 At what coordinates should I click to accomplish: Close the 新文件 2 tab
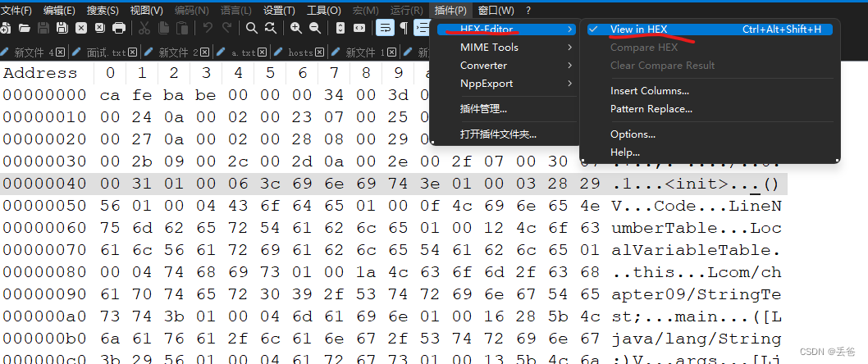pyautogui.click(x=205, y=52)
